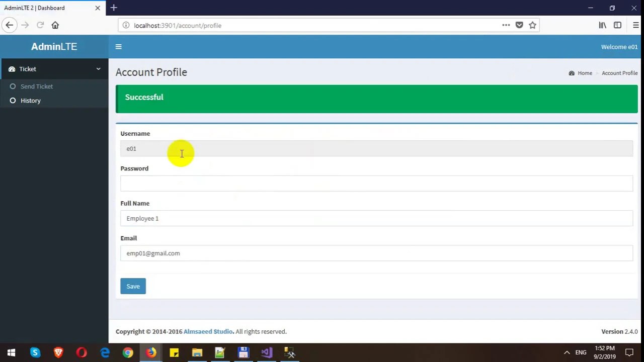Go back with the browser back arrow
The height and width of the screenshot is (362, 644).
(9, 25)
